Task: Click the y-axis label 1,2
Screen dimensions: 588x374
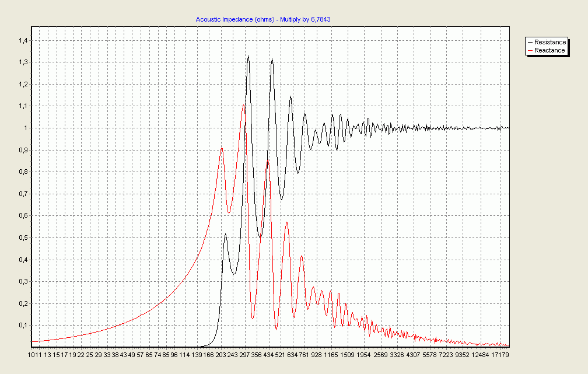Action: [x=23, y=85]
